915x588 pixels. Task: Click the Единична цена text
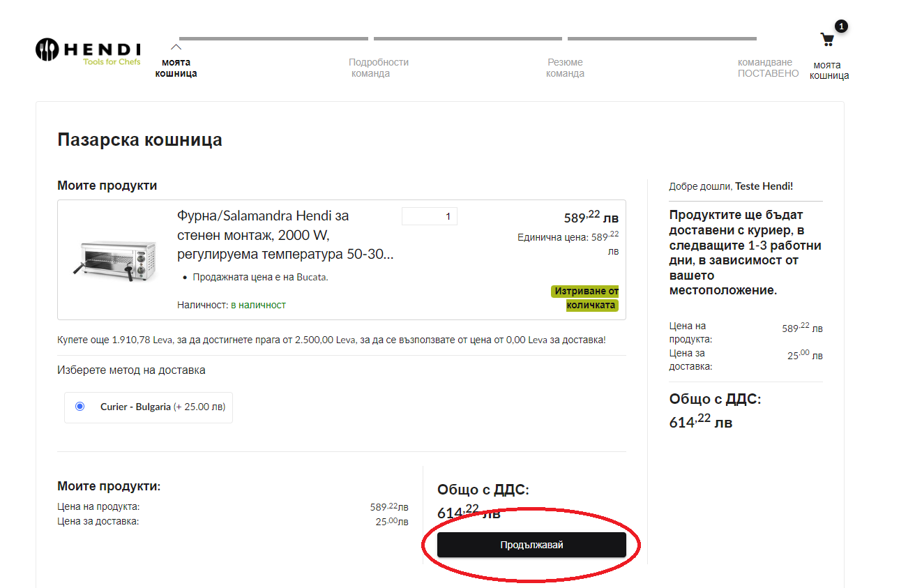click(x=568, y=243)
